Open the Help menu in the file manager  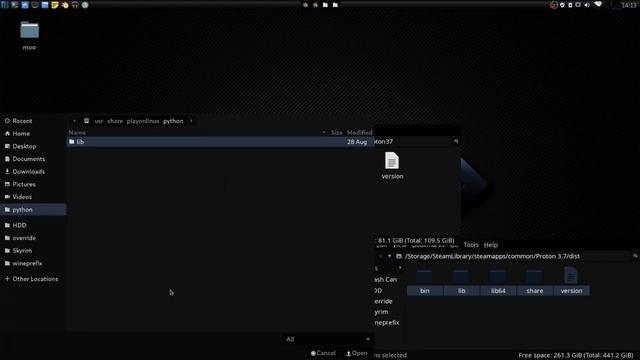pyautogui.click(x=491, y=245)
